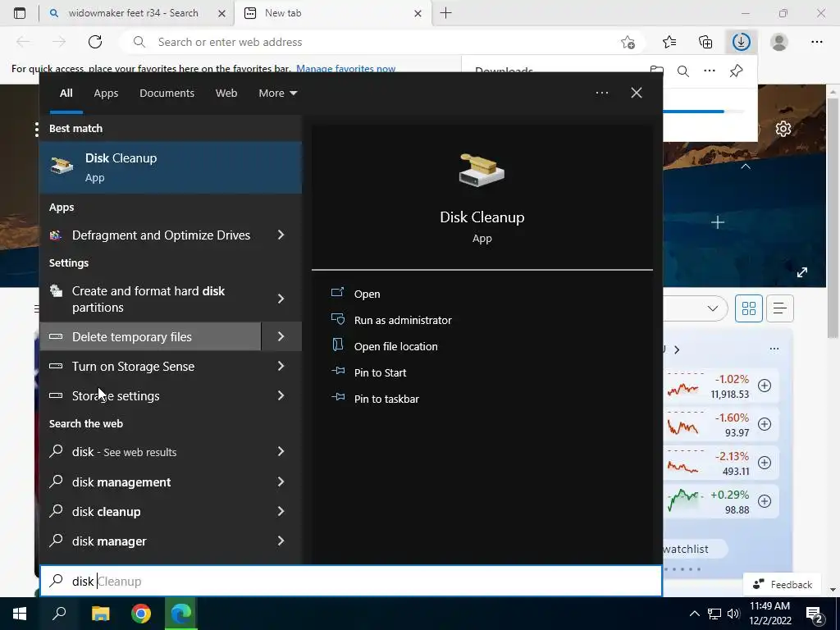Select the Documents search filter tab

[x=167, y=94]
